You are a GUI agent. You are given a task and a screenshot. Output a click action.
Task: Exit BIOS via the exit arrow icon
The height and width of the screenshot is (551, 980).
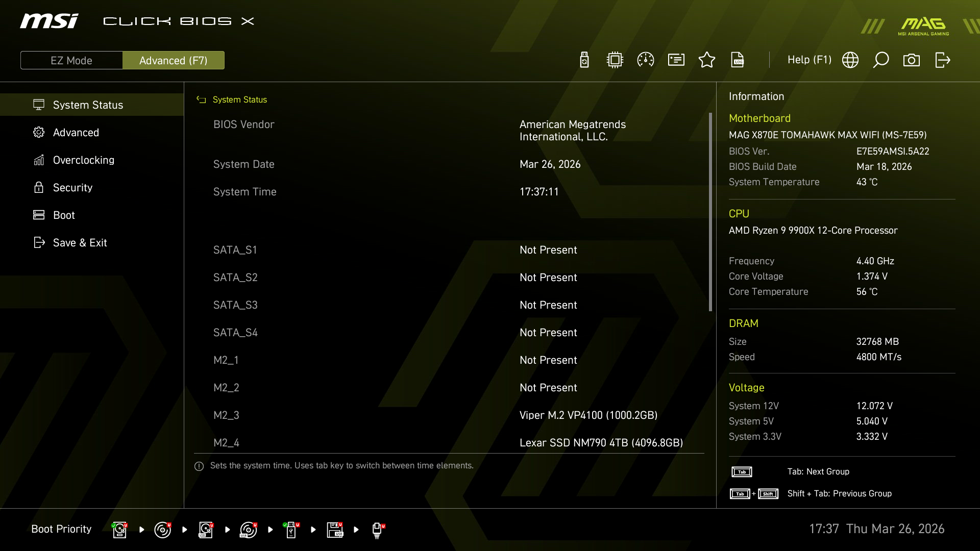[942, 60]
